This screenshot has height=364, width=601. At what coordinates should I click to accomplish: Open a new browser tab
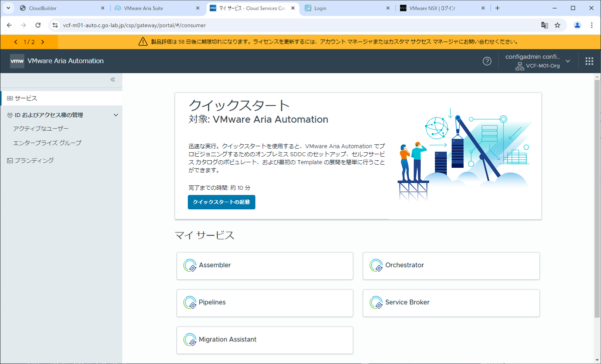[497, 8]
